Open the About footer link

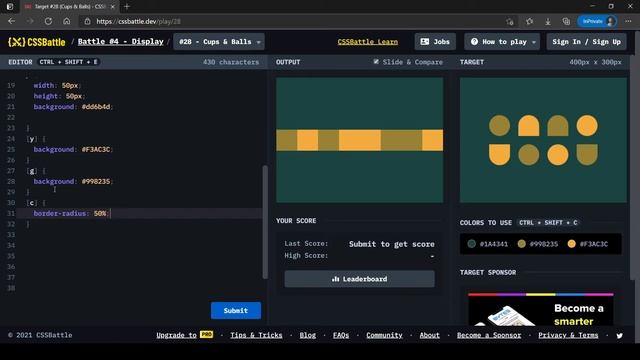429,335
